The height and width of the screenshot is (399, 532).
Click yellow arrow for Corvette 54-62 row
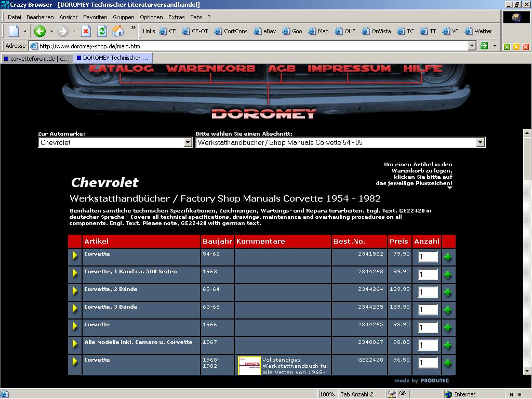point(75,256)
